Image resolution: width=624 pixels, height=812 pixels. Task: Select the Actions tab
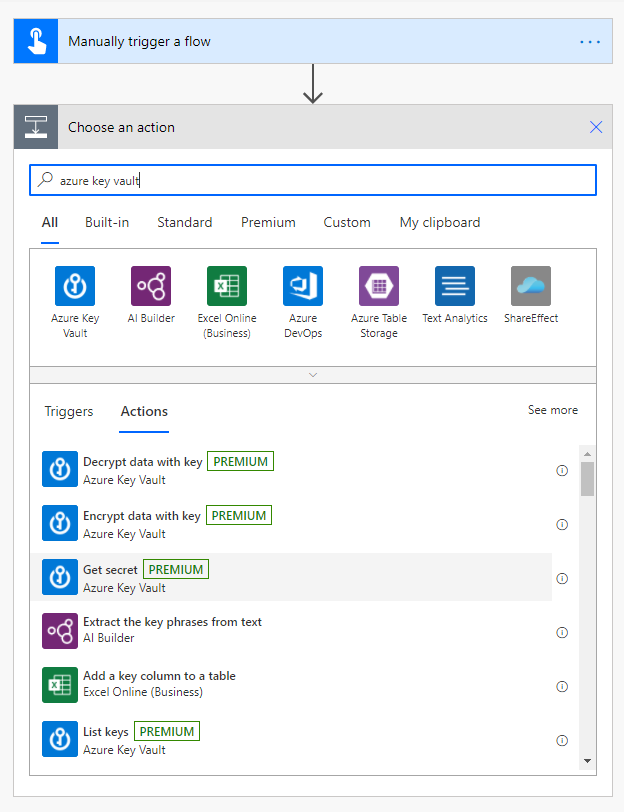point(144,412)
